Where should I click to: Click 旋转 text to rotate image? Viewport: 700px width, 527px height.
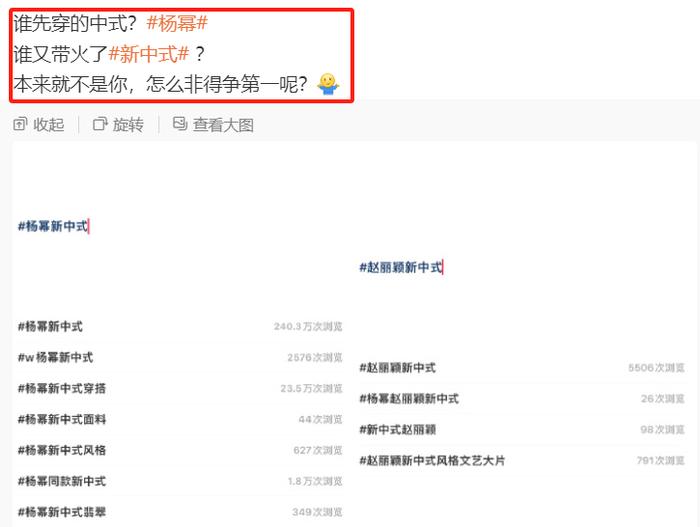point(128,125)
